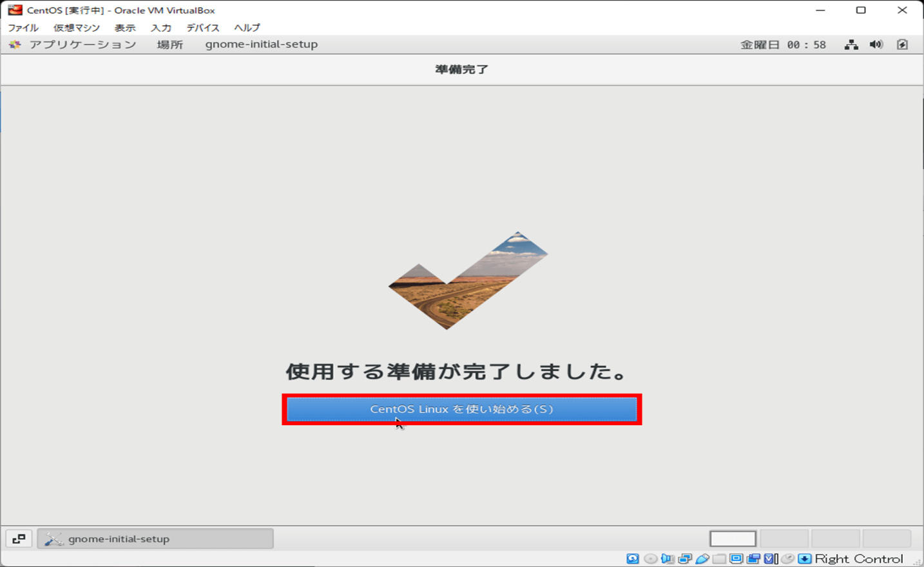This screenshot has width=924, height=567.
Task: Open the 仮想マシン menu
Action: point(77,28)
